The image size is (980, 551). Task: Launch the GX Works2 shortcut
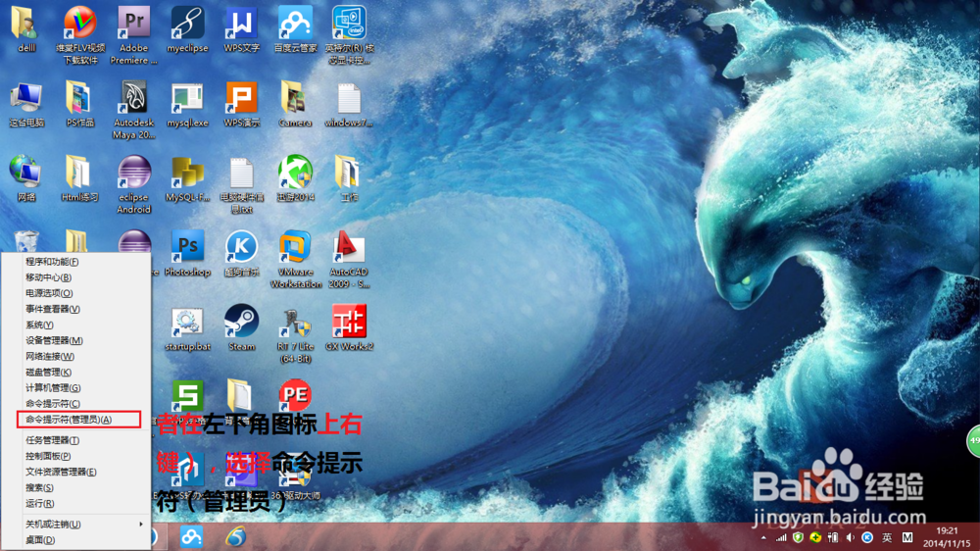(x=349, y=327)
